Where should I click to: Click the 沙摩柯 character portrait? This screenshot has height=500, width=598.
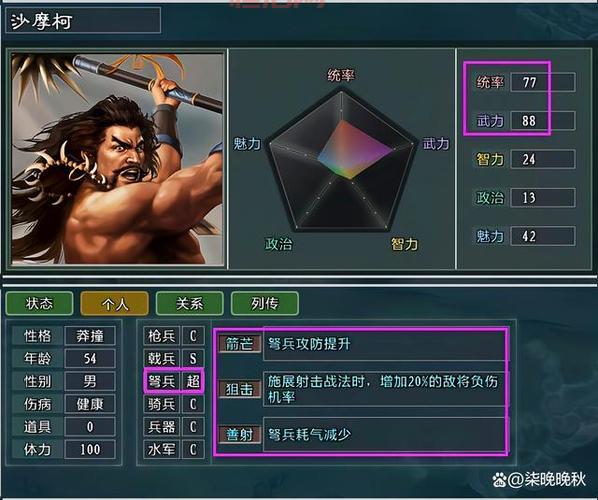[117, 159]
